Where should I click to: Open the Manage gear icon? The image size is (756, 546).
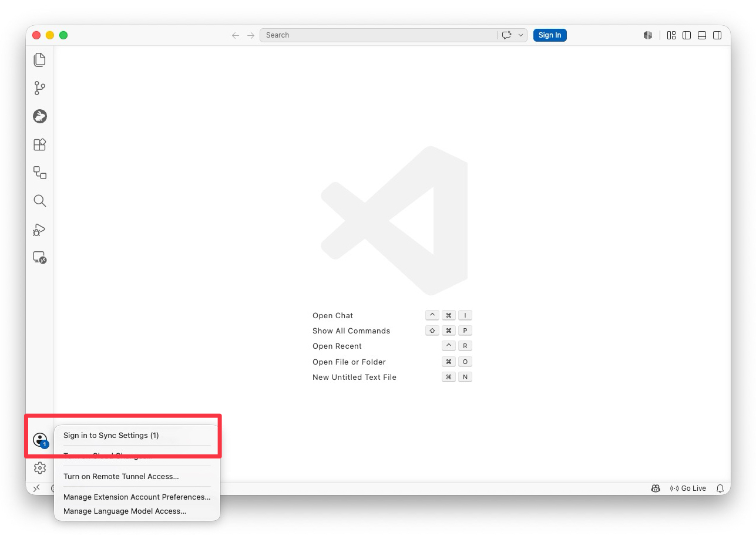(x=39, y=468)
